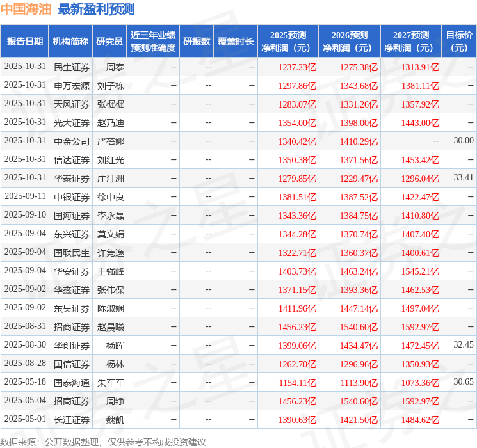Click the 2025-08-31 report date
The width and height of the screenshot is (477, 448).
[25, 326]
